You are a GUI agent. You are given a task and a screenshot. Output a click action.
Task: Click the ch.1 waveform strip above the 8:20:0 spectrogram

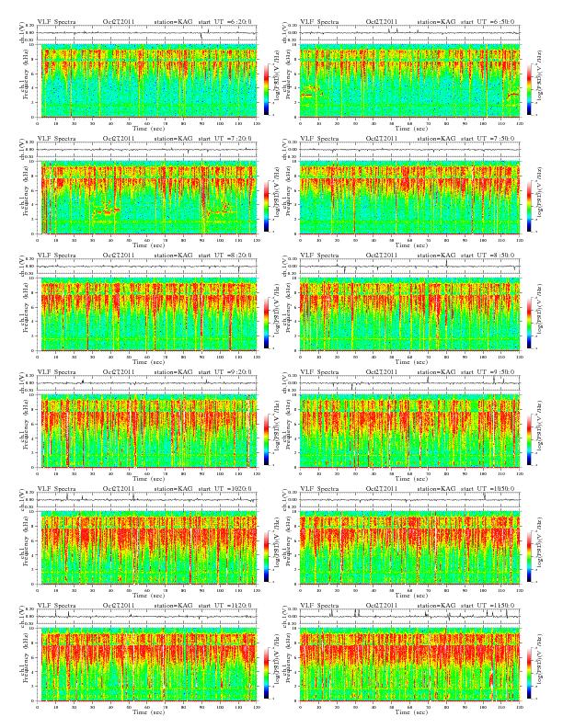pyautogui.click(x=147, y=267)
